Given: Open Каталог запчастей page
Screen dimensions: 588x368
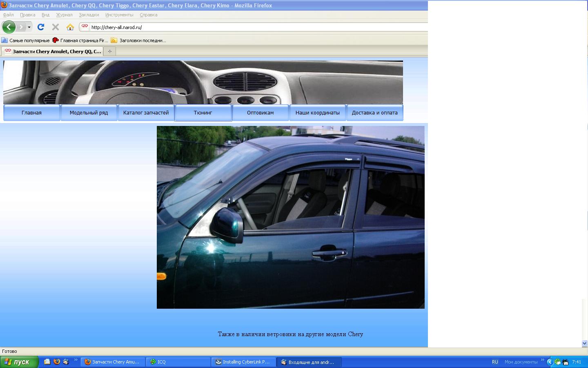Looking at the screenshot, I should tap(146, 113).
